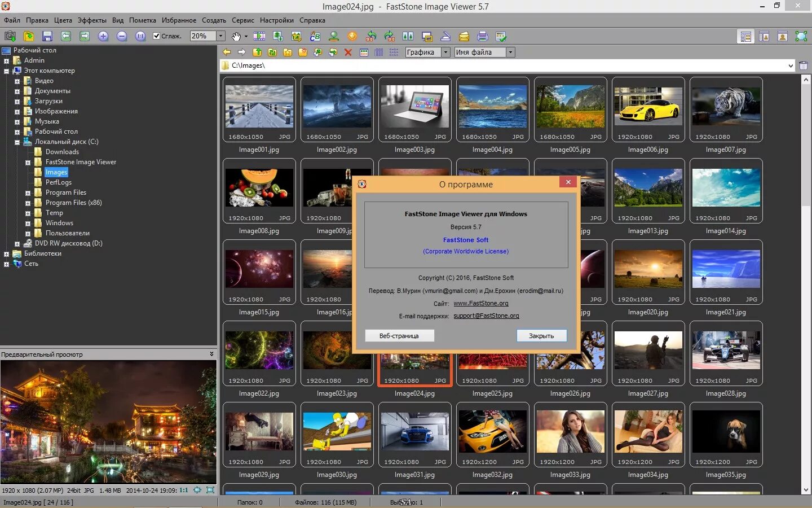This screenshot has width=812, height=508.
Task: Click the camera acquire-image toolbar icon
Action: pos(10,36)
